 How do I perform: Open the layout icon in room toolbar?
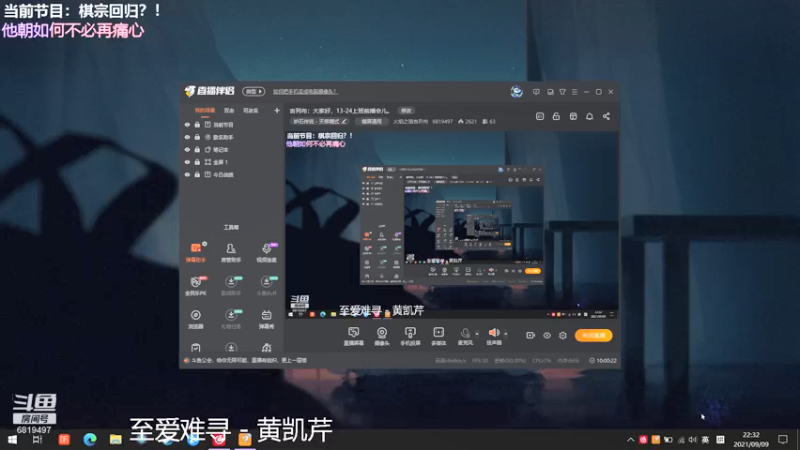[573, 116]
